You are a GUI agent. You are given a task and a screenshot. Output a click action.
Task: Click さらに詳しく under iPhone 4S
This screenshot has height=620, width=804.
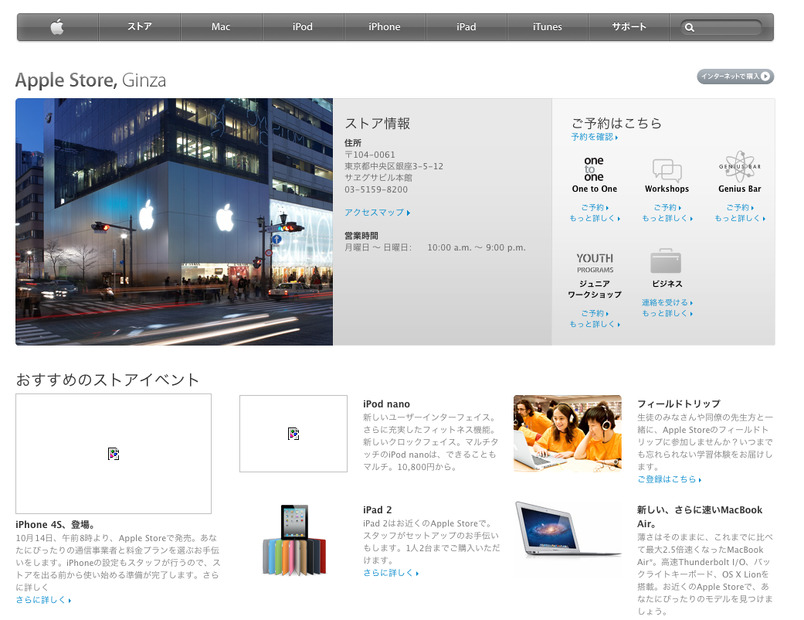click(43, 600)
